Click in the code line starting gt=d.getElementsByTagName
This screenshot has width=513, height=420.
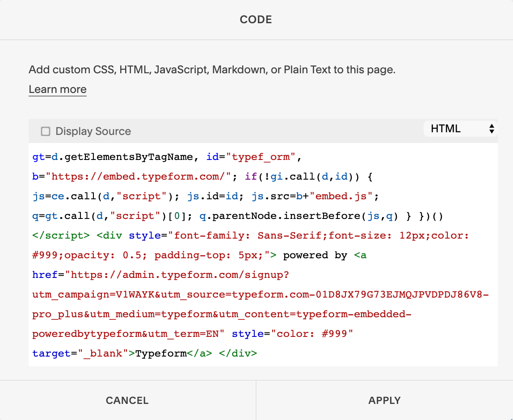(167, 157)
